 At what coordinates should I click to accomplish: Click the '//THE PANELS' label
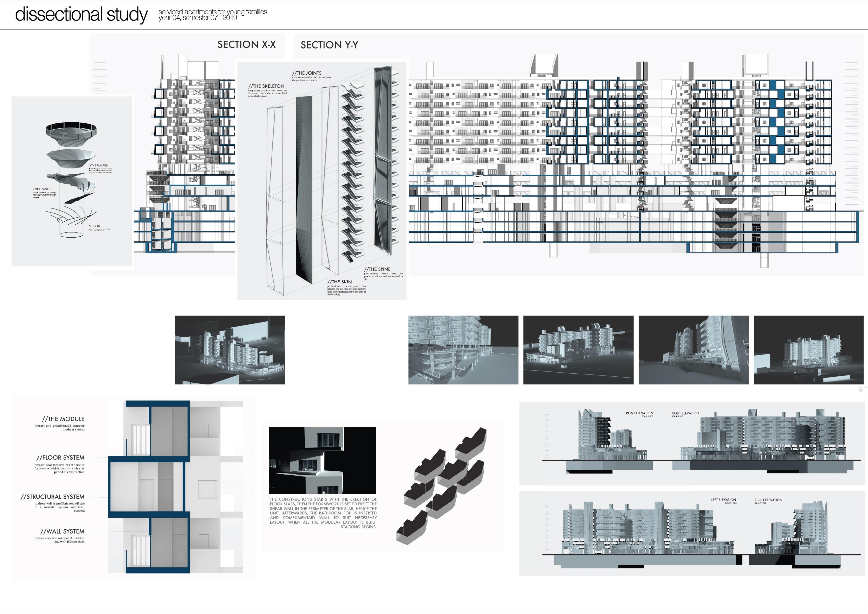pyautogui.click(x=42, y=189)
